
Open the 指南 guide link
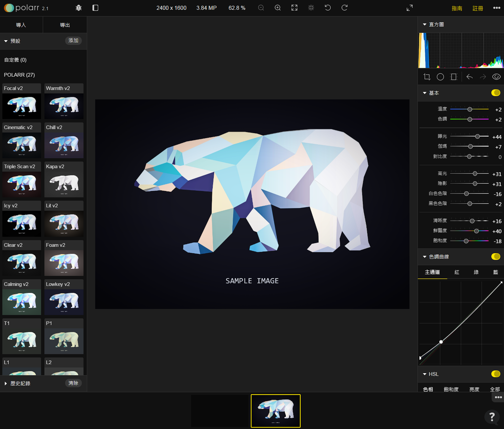coord(457,8)
